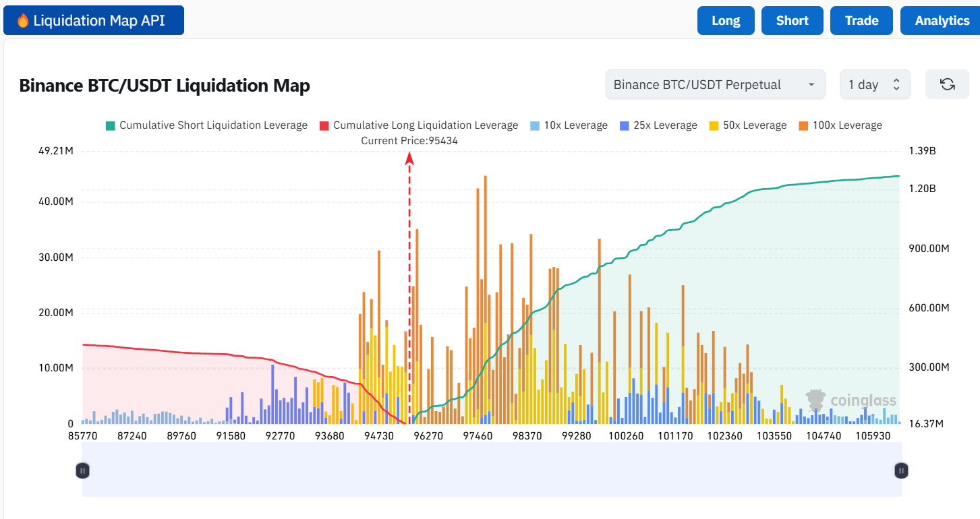This screenshot has height=519, width=980.
Task: Click the y-axis label 40.00M
Action: pyautogui.click(x=57, y=202)
